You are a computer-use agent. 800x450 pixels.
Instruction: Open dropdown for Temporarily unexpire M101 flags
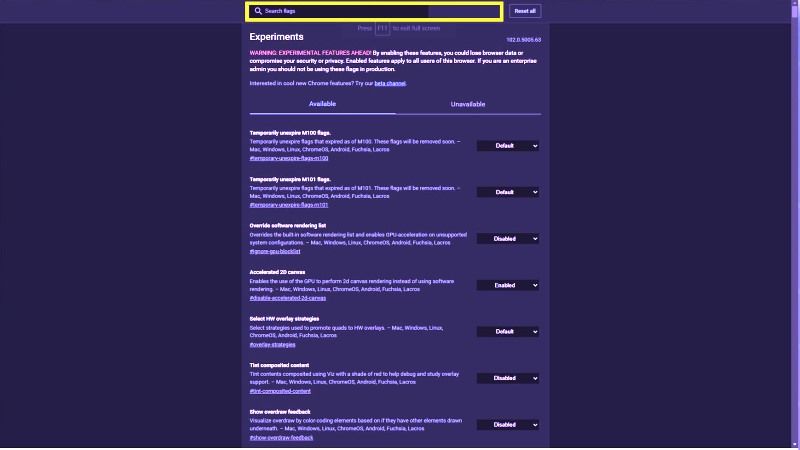pyautogui.click(x=508, y=192)
